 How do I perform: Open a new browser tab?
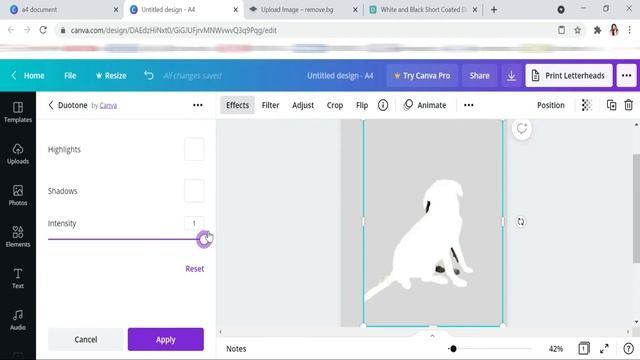click(494, 9)
